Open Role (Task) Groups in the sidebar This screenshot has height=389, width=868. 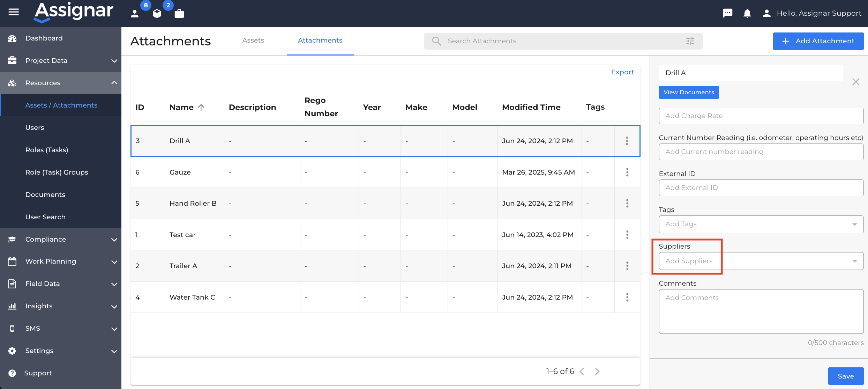(61, 173)
